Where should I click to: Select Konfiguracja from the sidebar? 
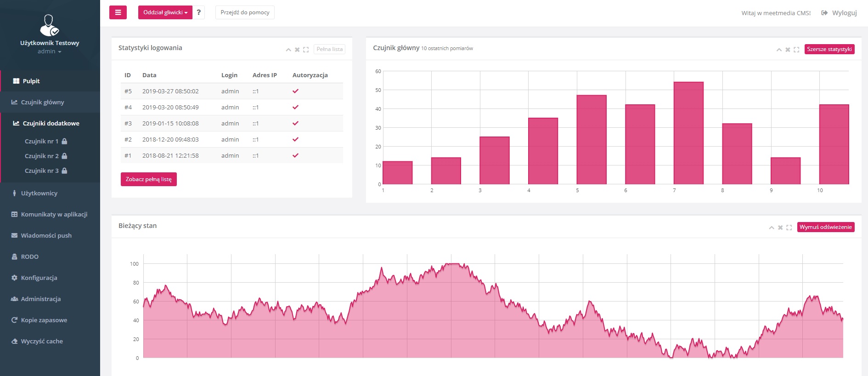coord(39,278)
